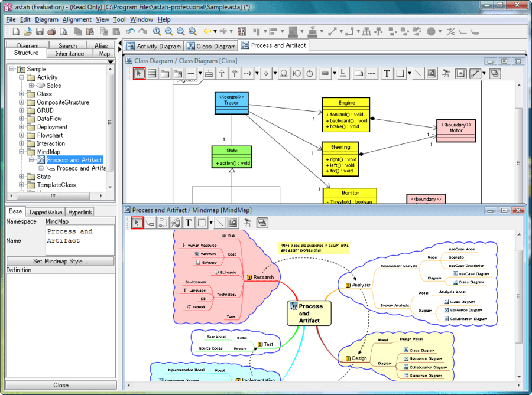Click the Close button in the property panel
Image resolution: width=532 pixels, height=395 pixels.
tap(61, 385)
